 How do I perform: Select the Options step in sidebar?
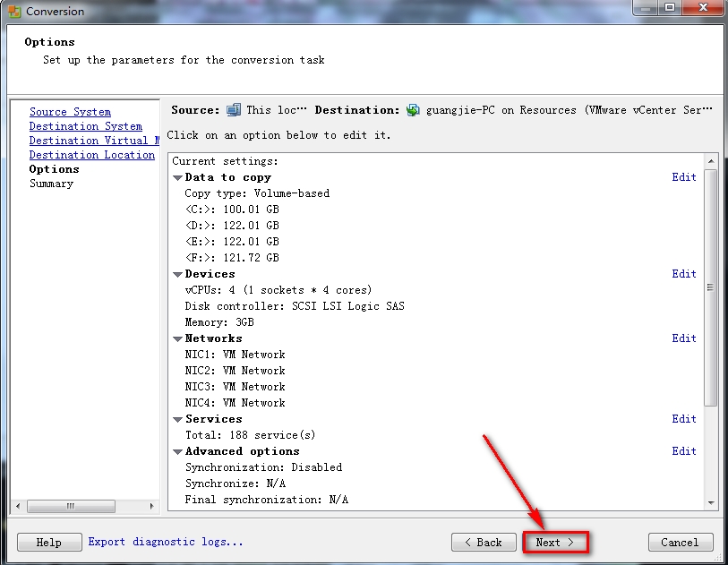pos(55,169)
